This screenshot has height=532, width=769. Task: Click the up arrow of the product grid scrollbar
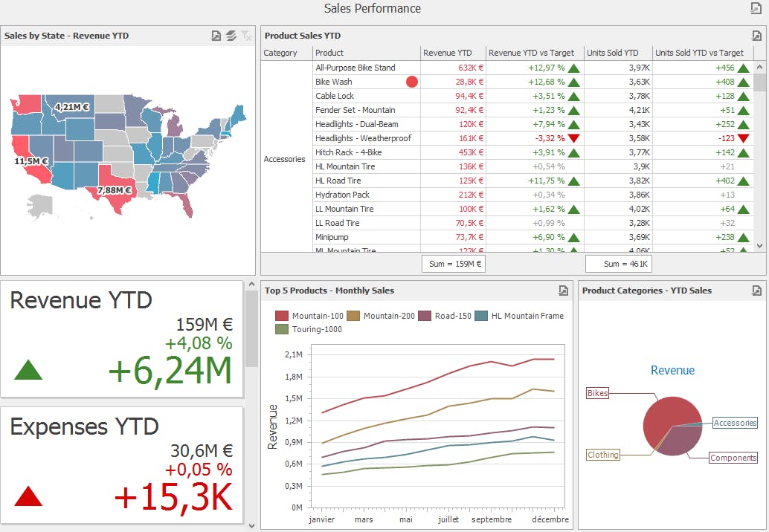point(759,67)
